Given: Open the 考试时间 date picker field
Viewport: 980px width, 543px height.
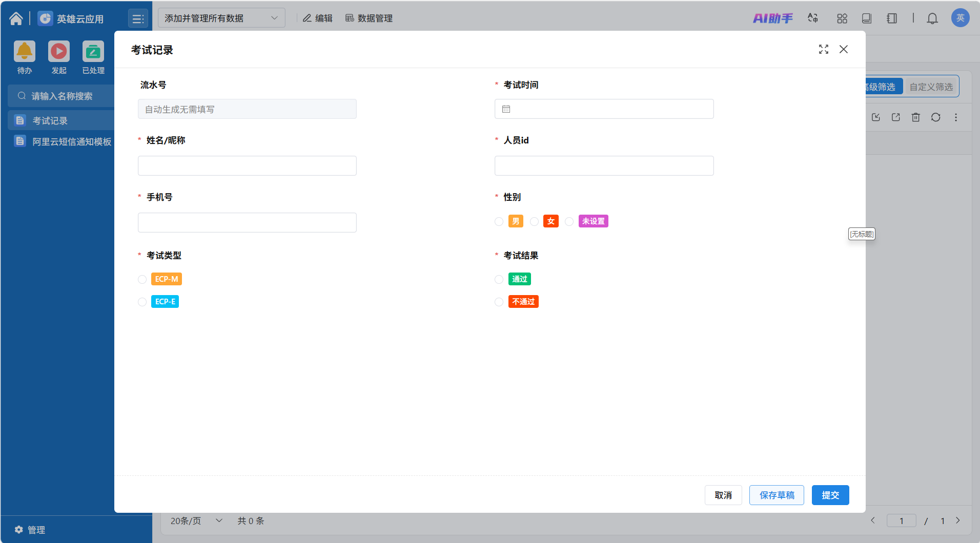Looking at the screenshot, I should click(x=603, y=109).
